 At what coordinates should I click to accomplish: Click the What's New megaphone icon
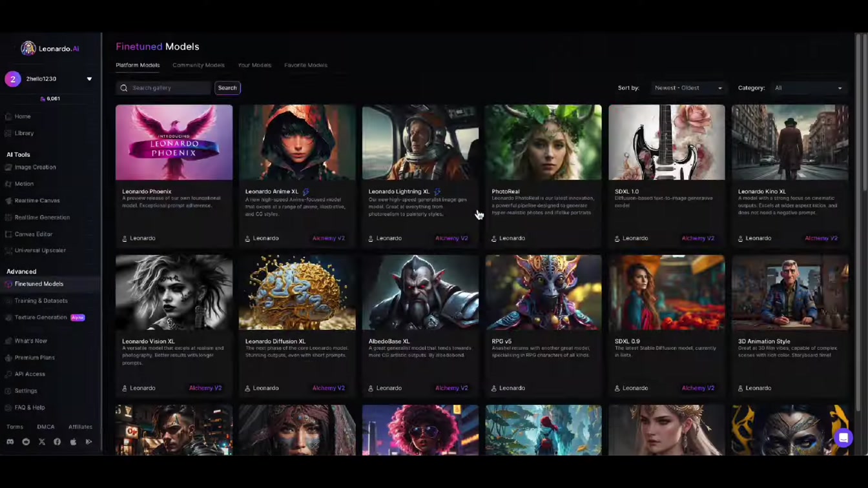[8, 341]
